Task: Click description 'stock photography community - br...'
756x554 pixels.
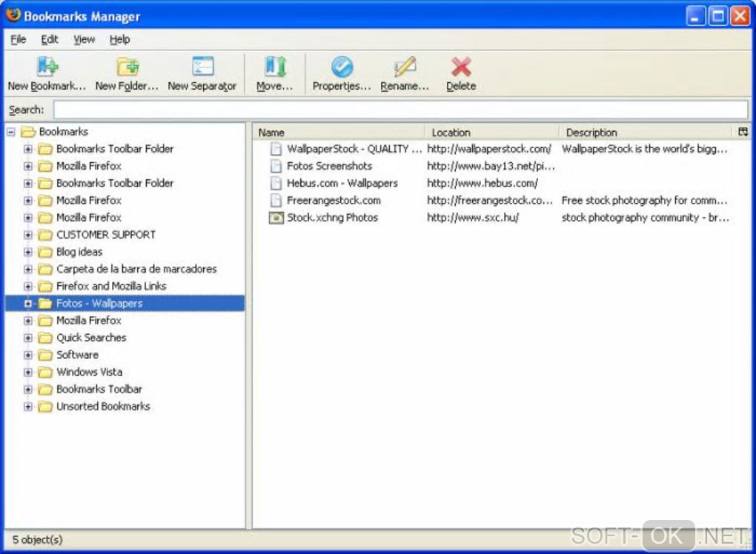Action: (x=646, y=218)
